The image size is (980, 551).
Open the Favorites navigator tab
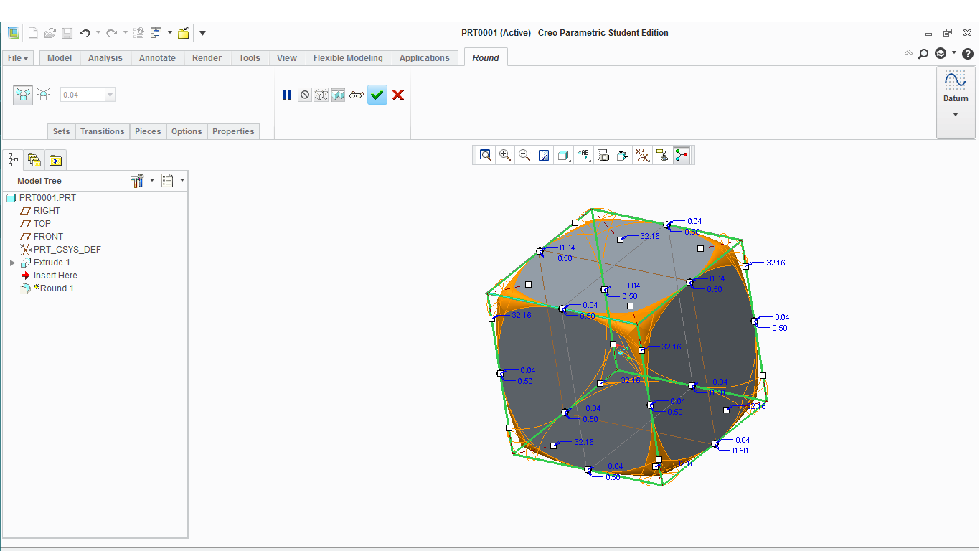(x=55, y=159)
